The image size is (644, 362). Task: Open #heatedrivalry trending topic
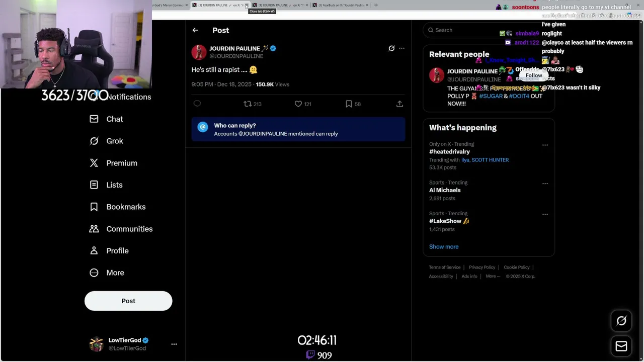point(449,152)
